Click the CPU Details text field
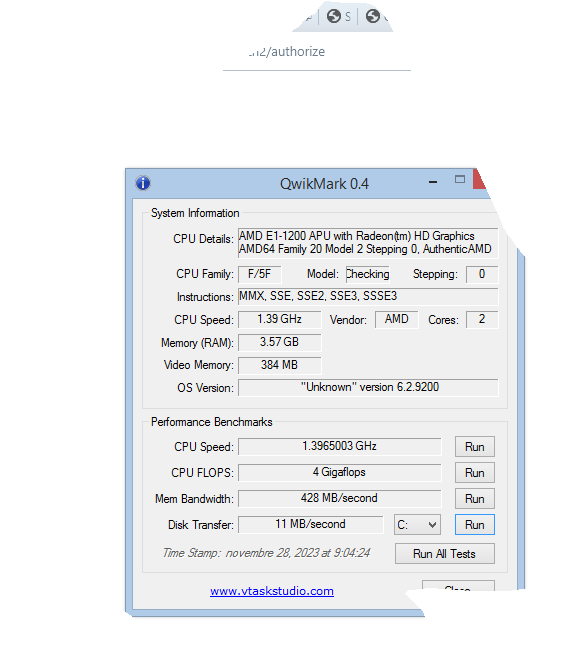This screenshot has width=586, height=657. [368, 243]
